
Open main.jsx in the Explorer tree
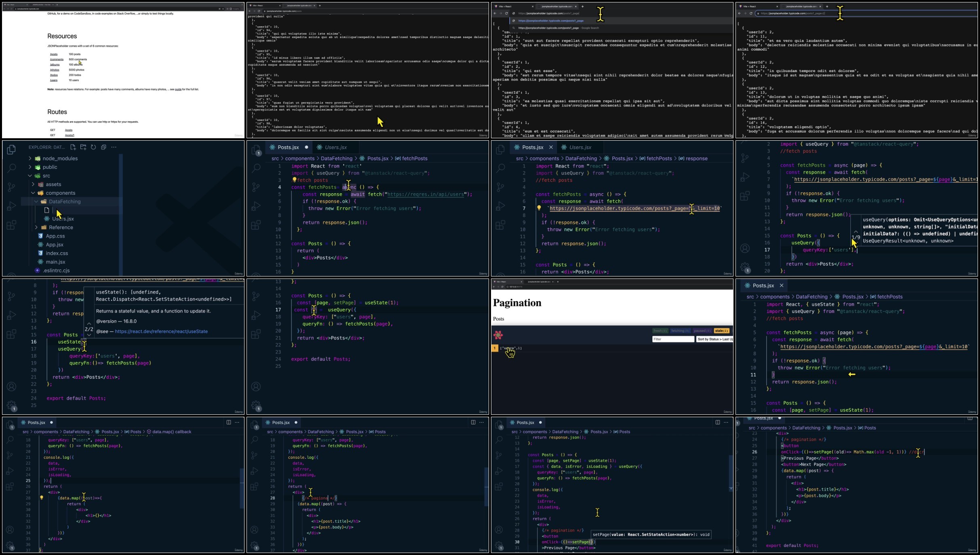point(55,262)
